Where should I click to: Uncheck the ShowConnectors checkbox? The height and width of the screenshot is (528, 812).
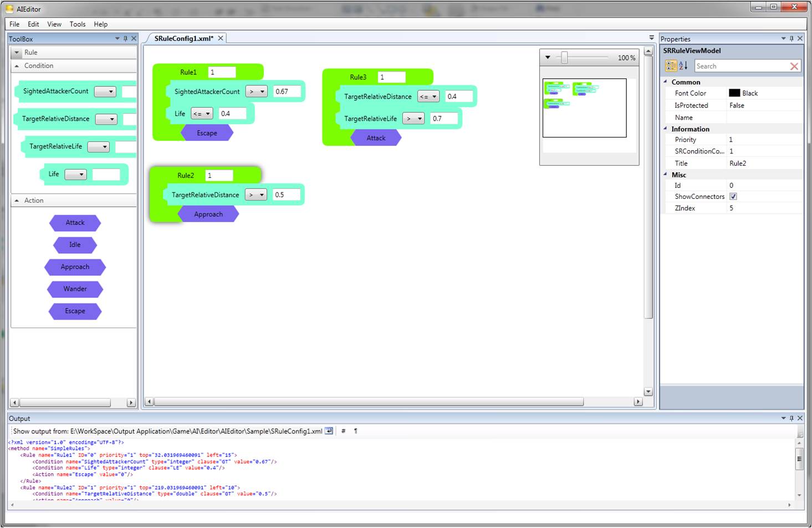pyautogui.click(x=733, y=197)
